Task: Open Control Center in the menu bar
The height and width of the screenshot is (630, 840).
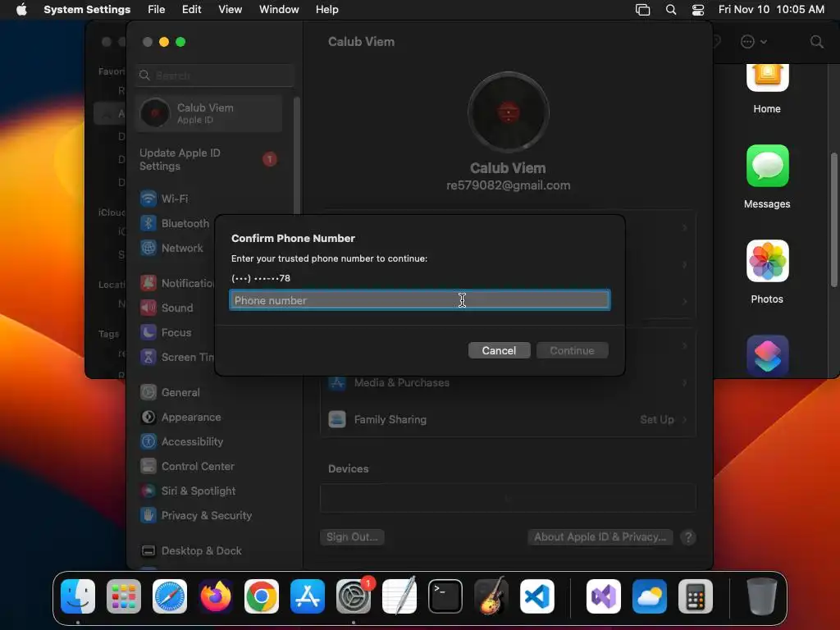Action: click(x=698, y=10)
